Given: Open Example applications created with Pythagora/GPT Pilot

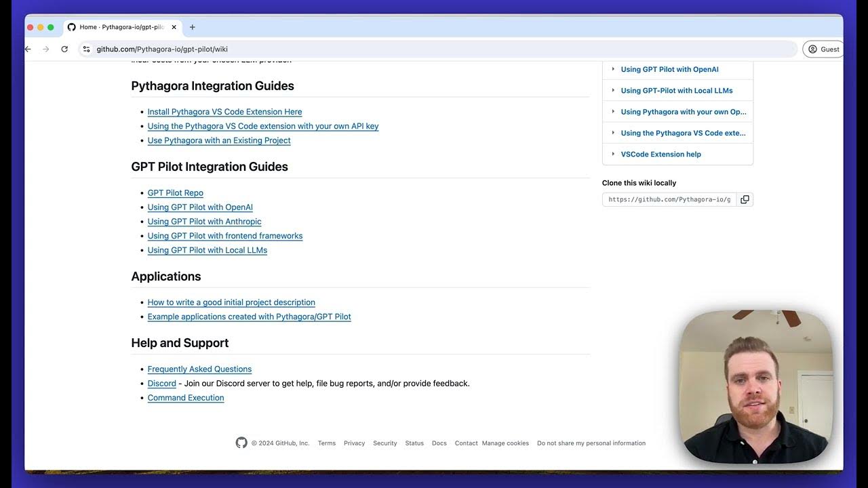Looking at the screenshot, I should click(249, 317).
